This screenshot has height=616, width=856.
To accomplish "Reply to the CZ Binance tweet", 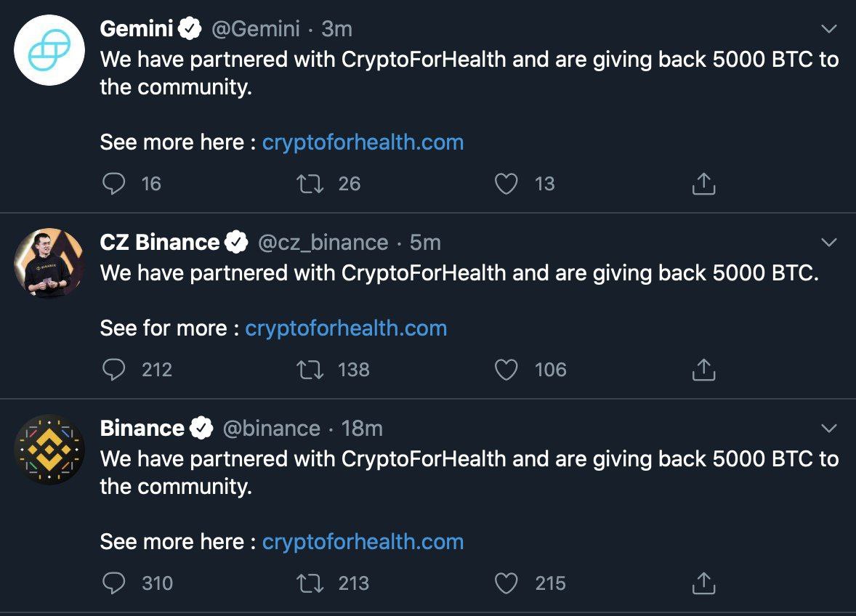I will click(114, 370).
